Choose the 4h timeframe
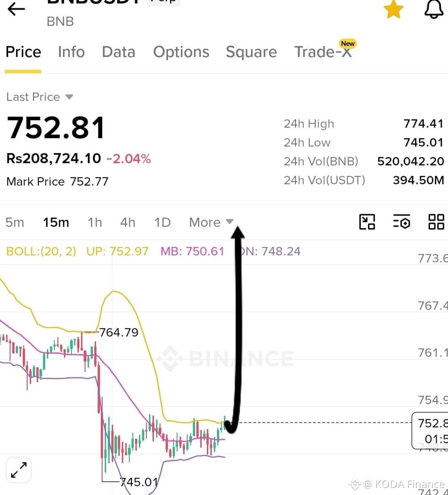 [x=128, y=222]
